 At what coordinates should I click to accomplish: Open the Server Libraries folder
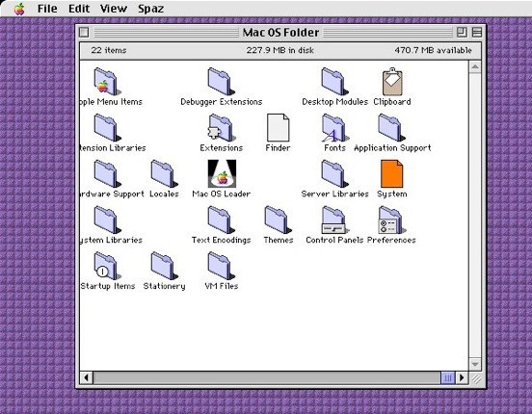tap(334, 173)
